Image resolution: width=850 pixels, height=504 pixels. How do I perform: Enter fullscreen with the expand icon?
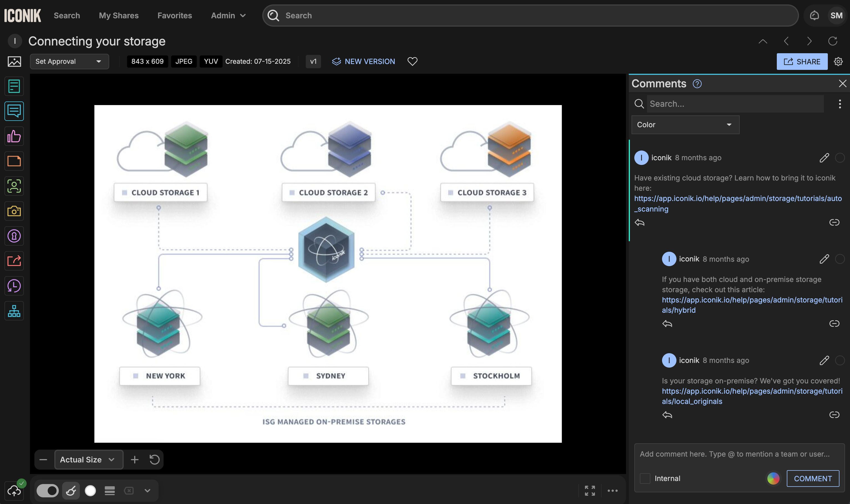click(590, 490)
